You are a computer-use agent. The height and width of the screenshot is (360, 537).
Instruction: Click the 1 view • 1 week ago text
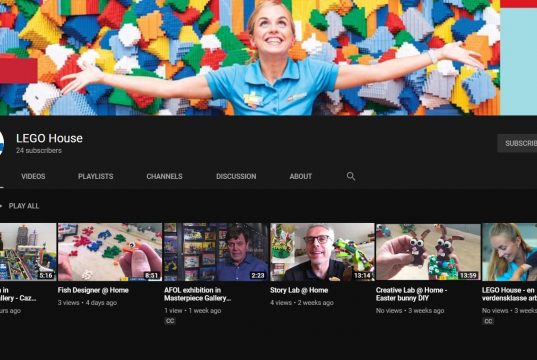pyautogui.click(x=192, y=311)
